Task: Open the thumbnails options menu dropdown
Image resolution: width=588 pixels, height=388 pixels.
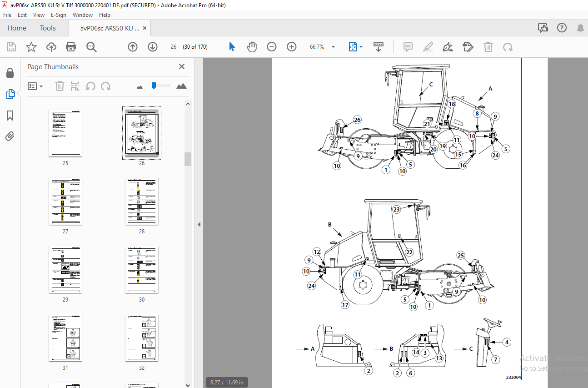Action: (x=35, y=86)
